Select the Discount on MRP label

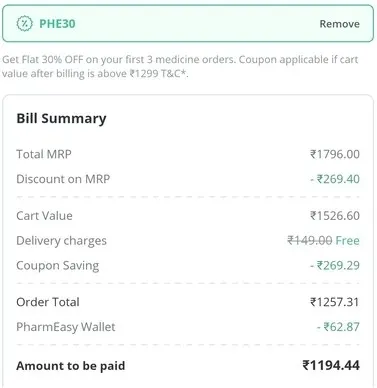click(63, 179)
